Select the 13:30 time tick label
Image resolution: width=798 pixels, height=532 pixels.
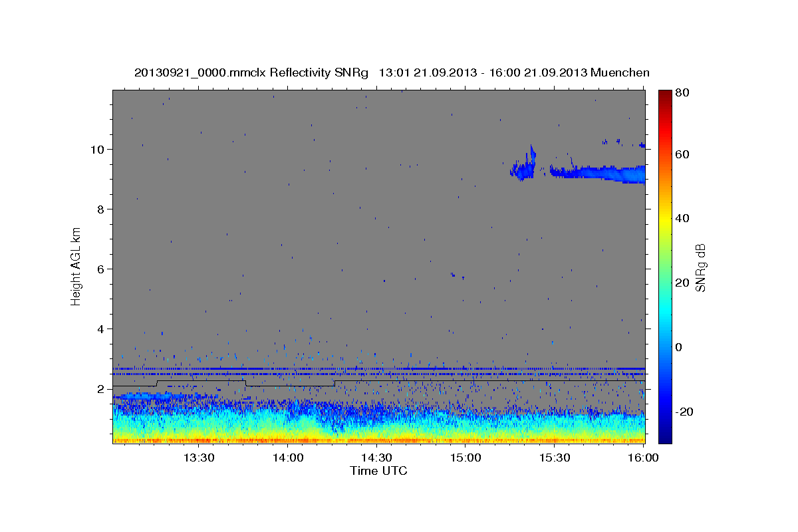[x=198, y=458]
